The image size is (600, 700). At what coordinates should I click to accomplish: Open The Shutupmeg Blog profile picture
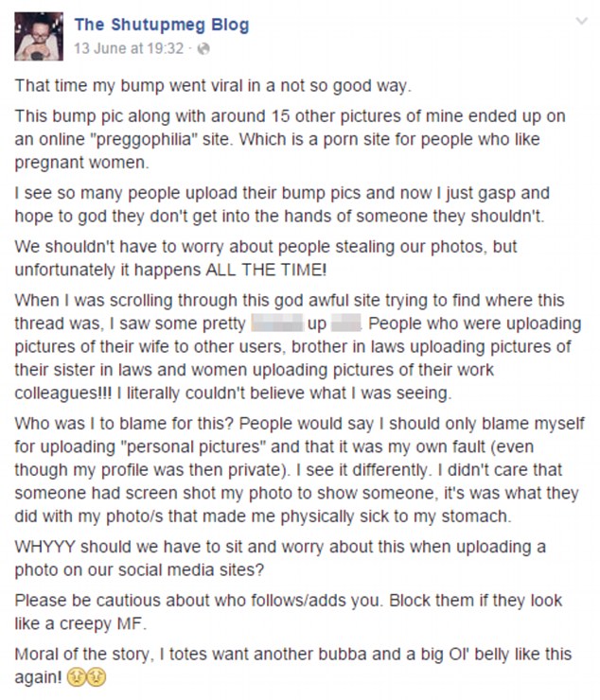coord(38,36)
